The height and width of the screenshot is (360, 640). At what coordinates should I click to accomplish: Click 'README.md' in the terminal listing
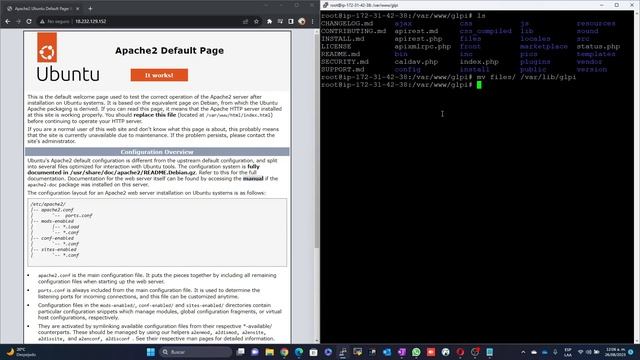tap(340, 54)
